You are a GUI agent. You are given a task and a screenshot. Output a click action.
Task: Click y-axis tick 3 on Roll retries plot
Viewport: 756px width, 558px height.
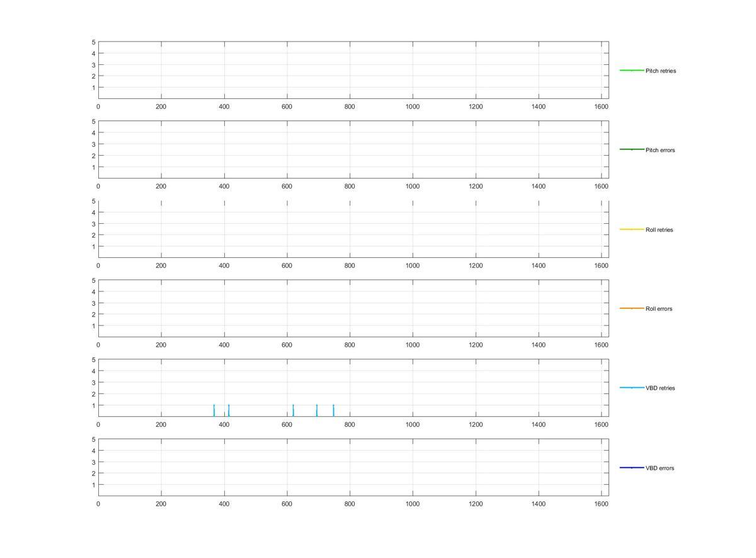click(93, 224)
